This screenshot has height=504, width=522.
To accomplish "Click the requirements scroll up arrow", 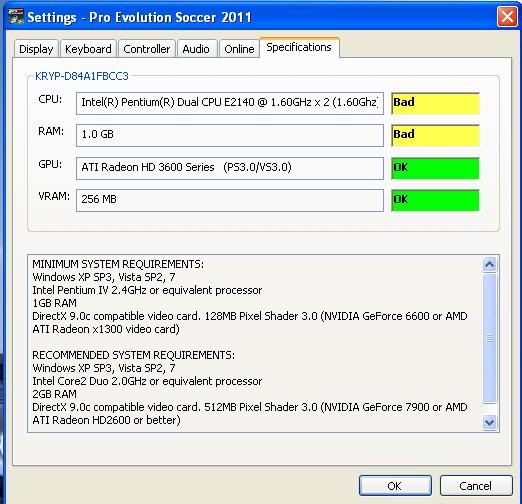I will tap(489, 265).
